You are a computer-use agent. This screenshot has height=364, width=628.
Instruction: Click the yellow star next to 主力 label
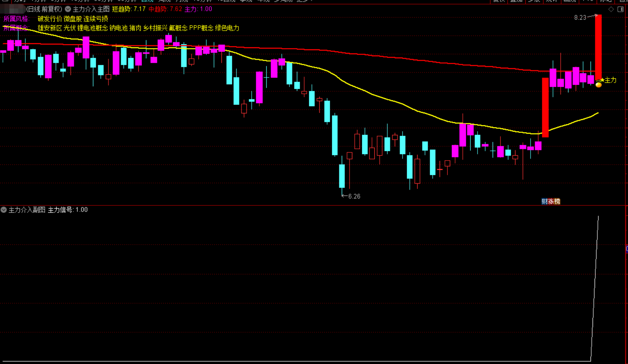click(x=602, y=80)
